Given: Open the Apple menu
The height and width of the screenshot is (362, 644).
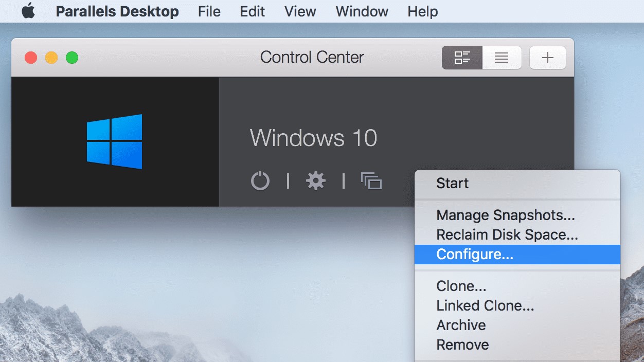Looking at the screenshot, I should (28, 11).
